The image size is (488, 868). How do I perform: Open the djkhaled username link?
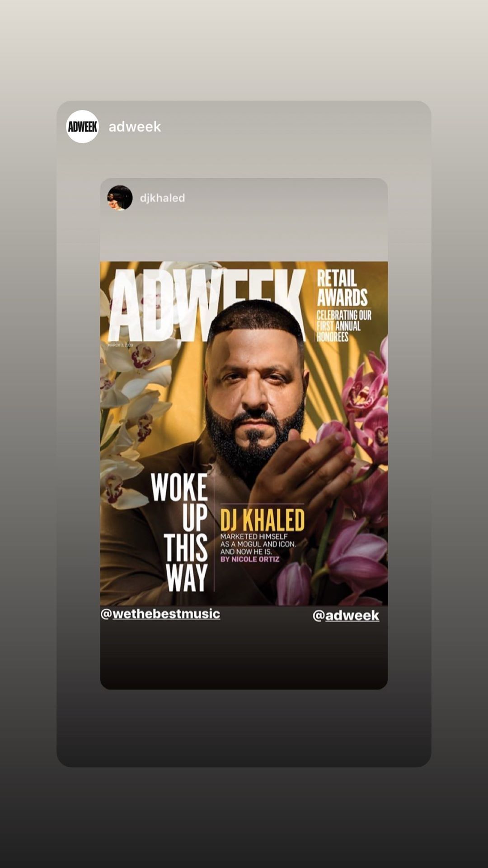click(162, 198)
